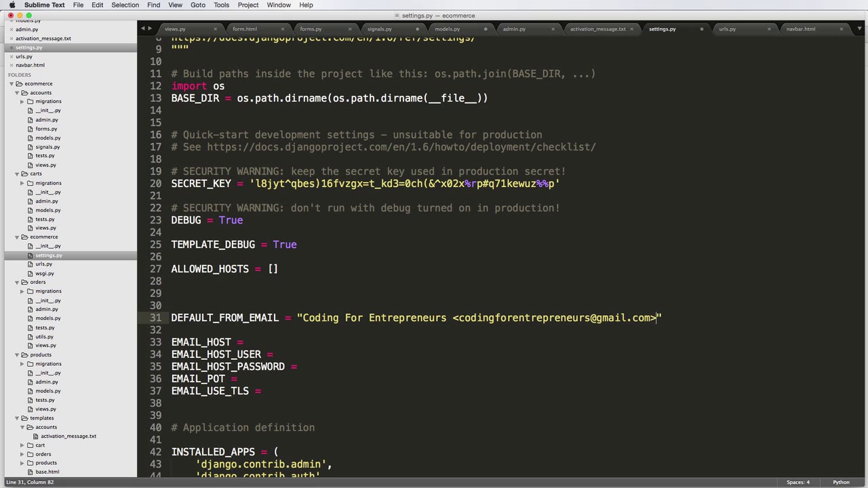This screenshot has width=868, height=488.
Task: Open the Goto menu
Action: (198, 5)
